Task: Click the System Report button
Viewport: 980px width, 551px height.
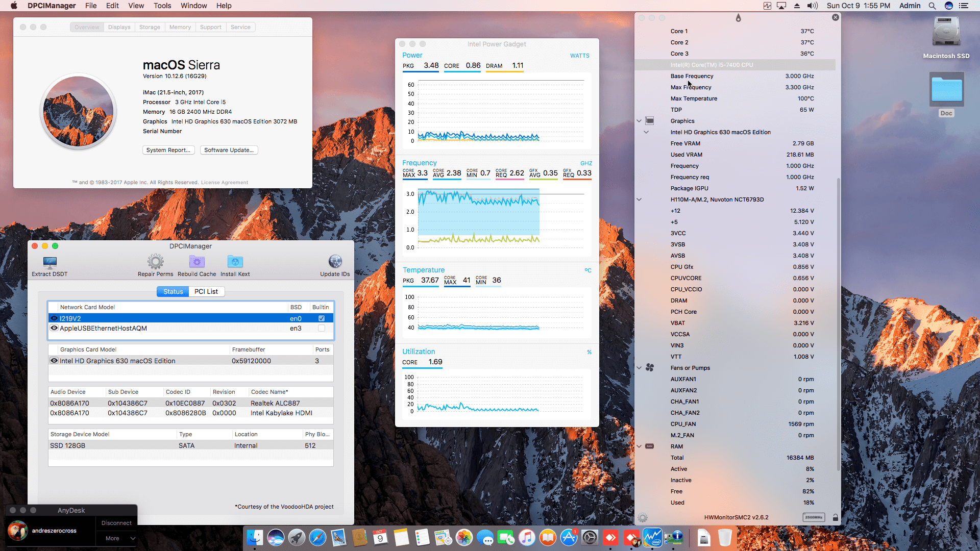Action: click(x=168, y=150)
